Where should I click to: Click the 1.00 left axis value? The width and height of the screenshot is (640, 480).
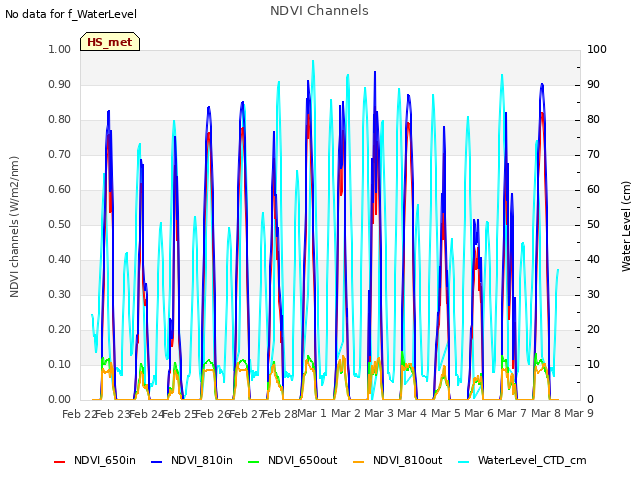[x=59, y=49]
